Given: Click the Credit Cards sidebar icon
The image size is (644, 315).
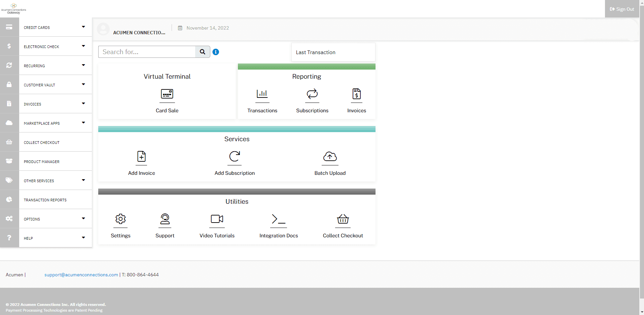Looking at the screenshot, I should (x=9, y=27).
